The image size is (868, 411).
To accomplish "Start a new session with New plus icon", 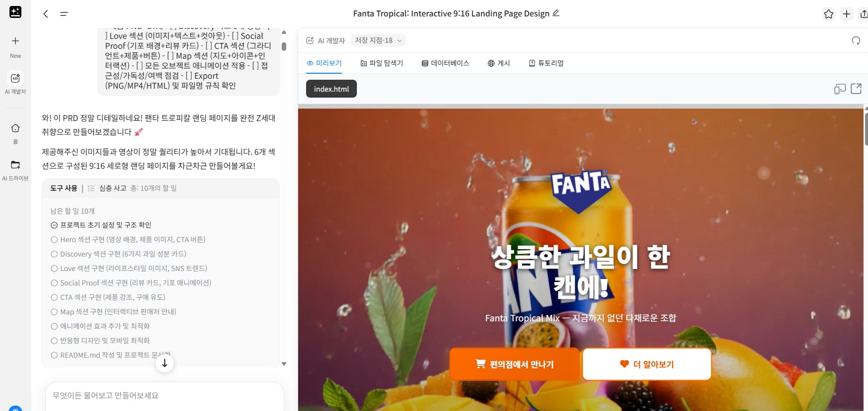I will coord(15,41).
